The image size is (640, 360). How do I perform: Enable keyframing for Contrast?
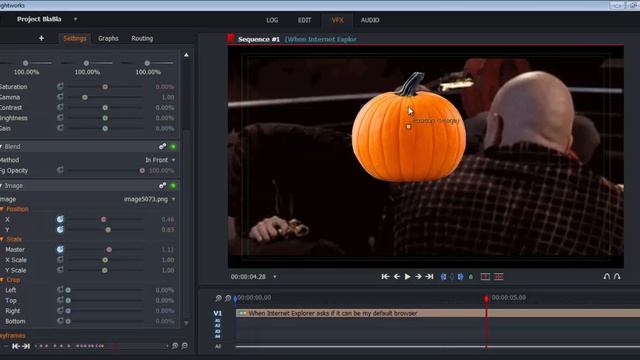pyautogui.click(x=60, y=107)
